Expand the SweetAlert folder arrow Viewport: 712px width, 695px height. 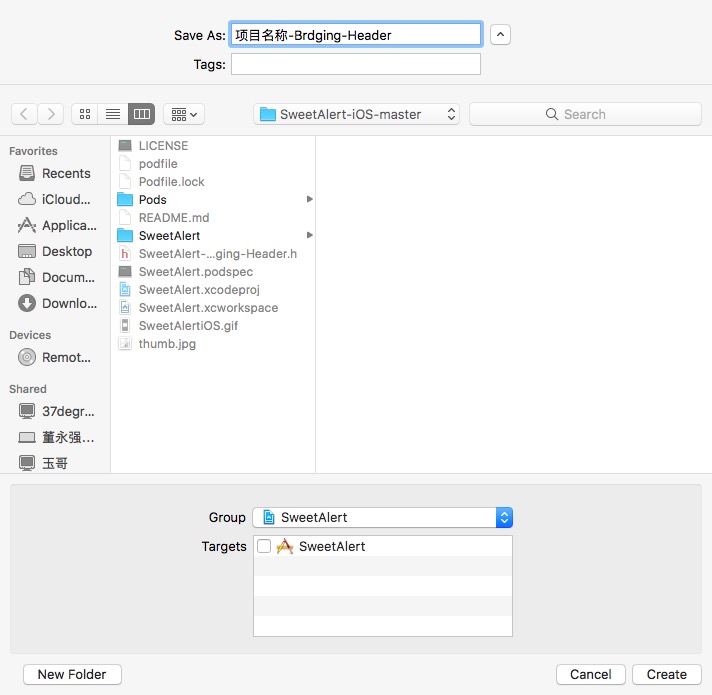310,235
